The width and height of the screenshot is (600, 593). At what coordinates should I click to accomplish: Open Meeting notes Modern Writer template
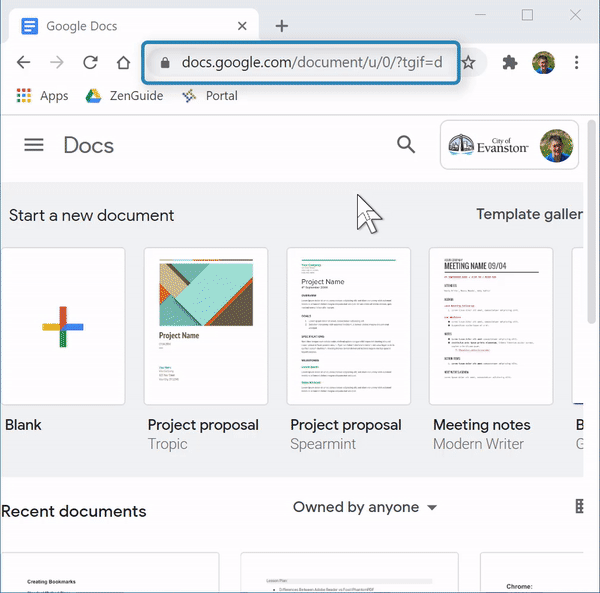click(491, 326)
